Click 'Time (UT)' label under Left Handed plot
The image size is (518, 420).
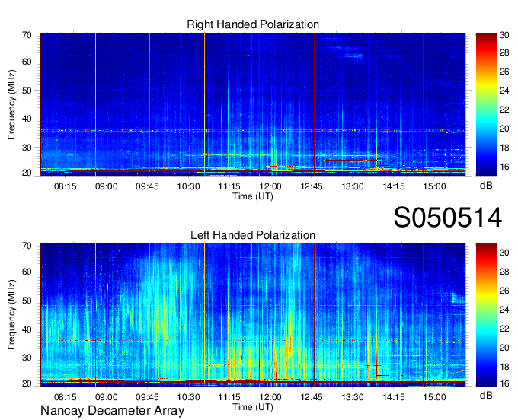click(253, 407)
